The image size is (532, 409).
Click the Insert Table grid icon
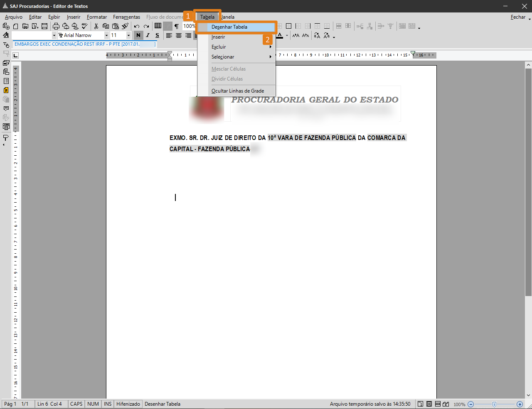point(158,26)
